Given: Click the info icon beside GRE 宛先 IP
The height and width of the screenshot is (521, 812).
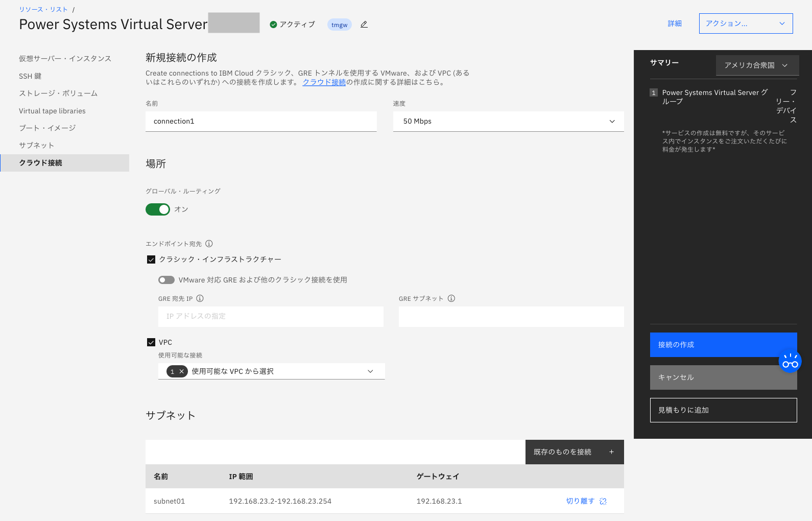Looking at the screenshot, I should click(x=200, y=298).
